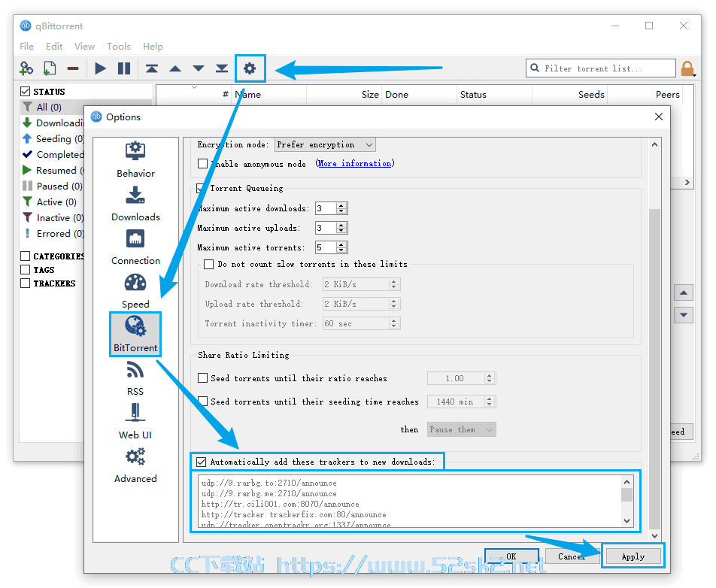Select the Errored status filter
716x588 pixels.
(53, 234)
